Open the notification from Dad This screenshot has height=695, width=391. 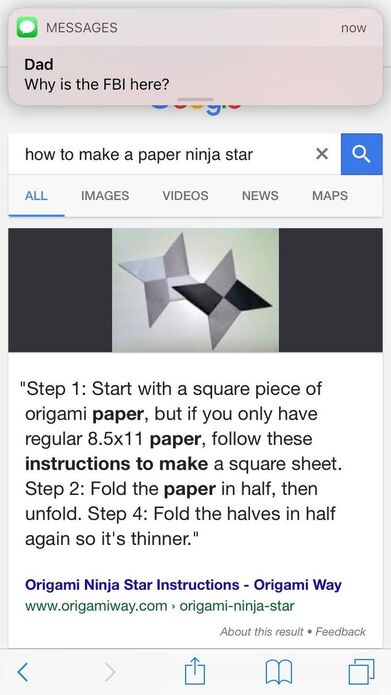196,57
